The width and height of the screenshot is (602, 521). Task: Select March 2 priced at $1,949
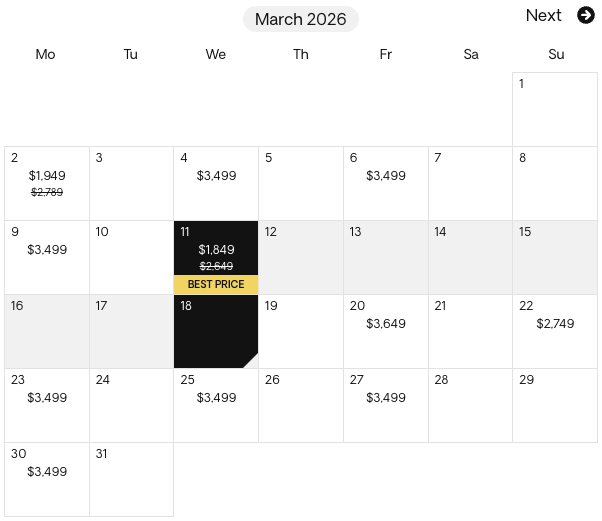[x=47, y=184]
